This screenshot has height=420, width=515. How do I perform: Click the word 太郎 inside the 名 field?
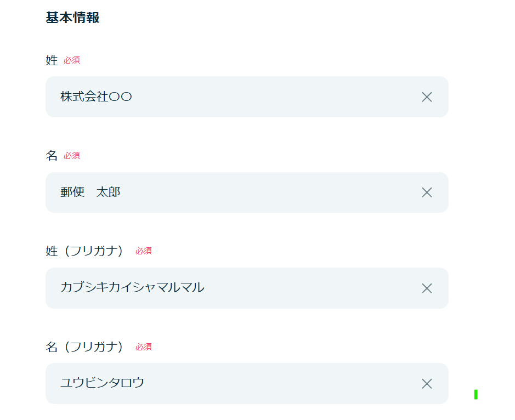(109, 192)
